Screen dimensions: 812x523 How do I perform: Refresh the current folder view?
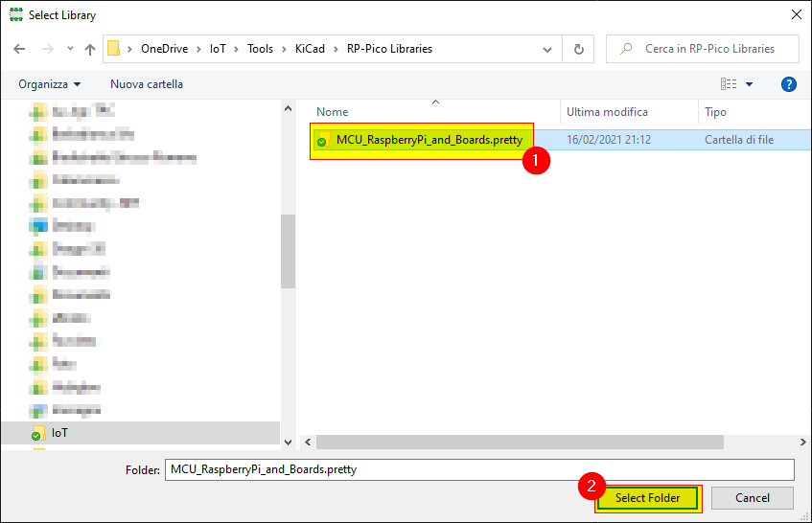578,49
